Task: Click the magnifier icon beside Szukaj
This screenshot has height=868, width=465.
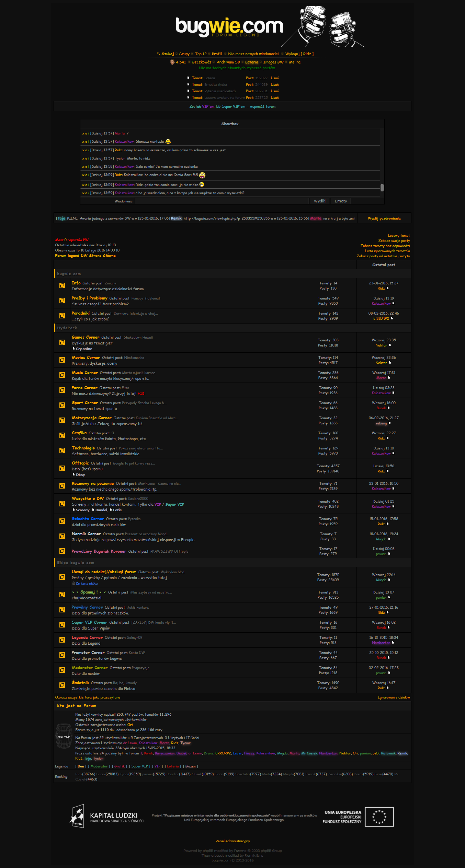Action: click(x=158, y=54)
